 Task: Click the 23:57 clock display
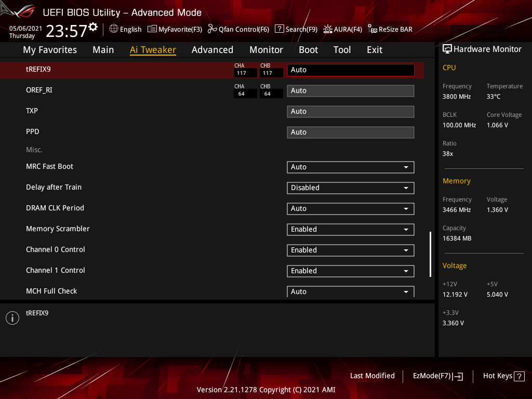point(66,31)
